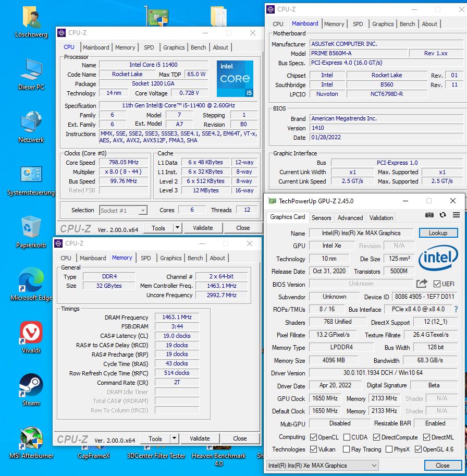Toggle the OpenGL 4.6 checkbox

point(418,449)
